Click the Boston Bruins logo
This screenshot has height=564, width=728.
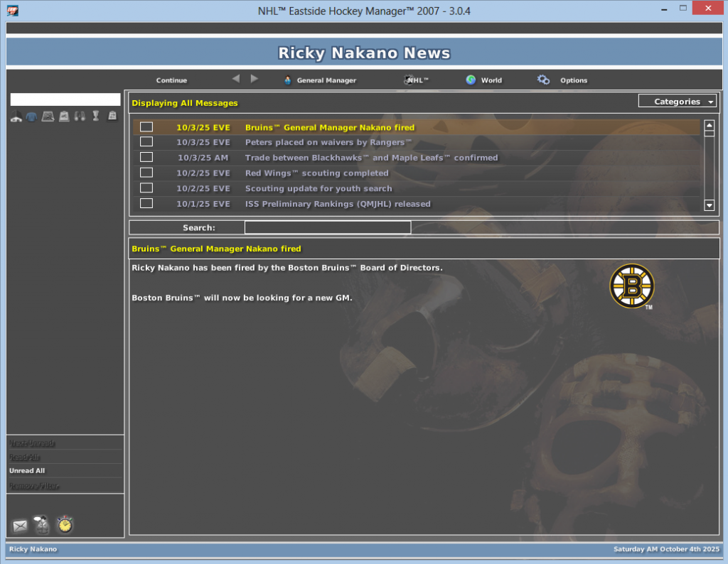pos(632,286)
